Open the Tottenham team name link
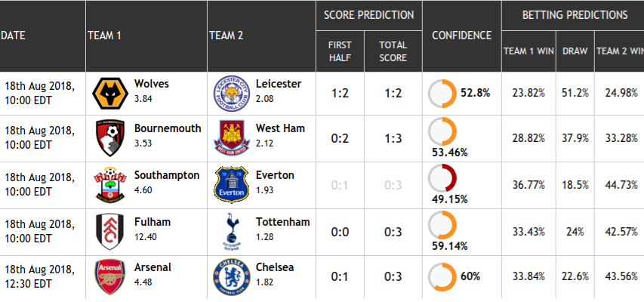This screenshot has width=644, height=302. point(283,222)
